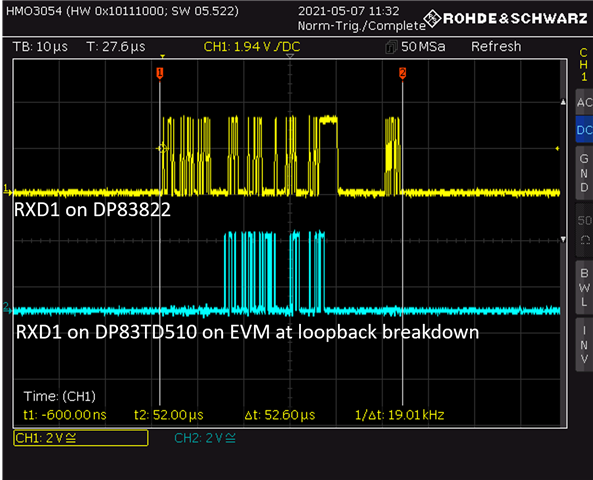
Task: Click the down arrow on waveform scrollbar
Action: [563, 239]
